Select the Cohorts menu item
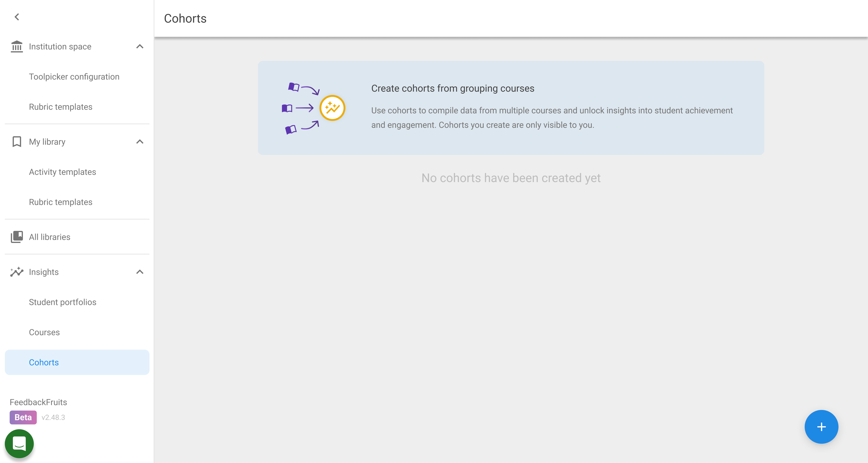 [x=77, y=362]
